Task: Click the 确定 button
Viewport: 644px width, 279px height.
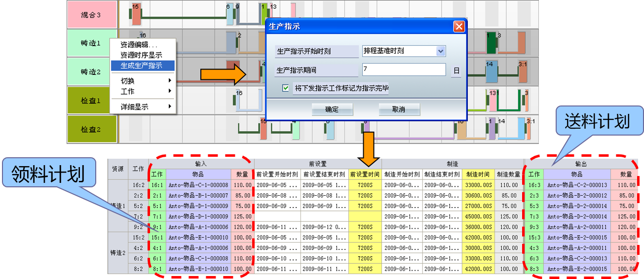Action: click(x=332, y=109)
